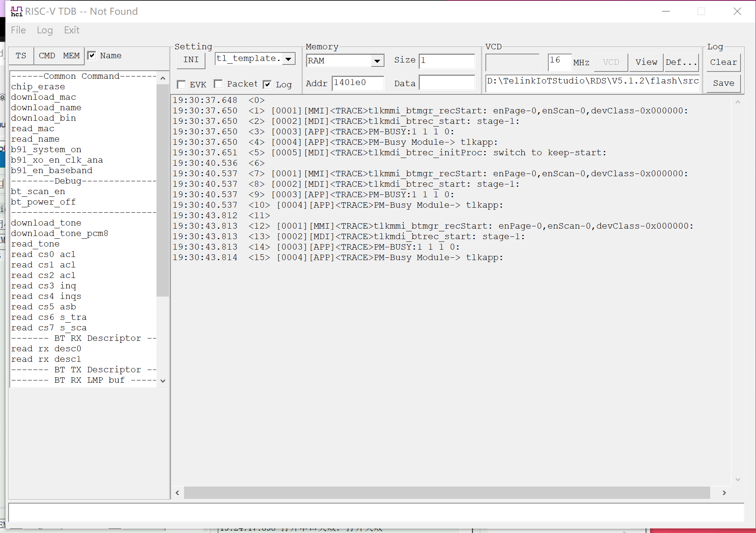
Task: Click the up arrow of command list scrollbar
Action: pos(163,78)
